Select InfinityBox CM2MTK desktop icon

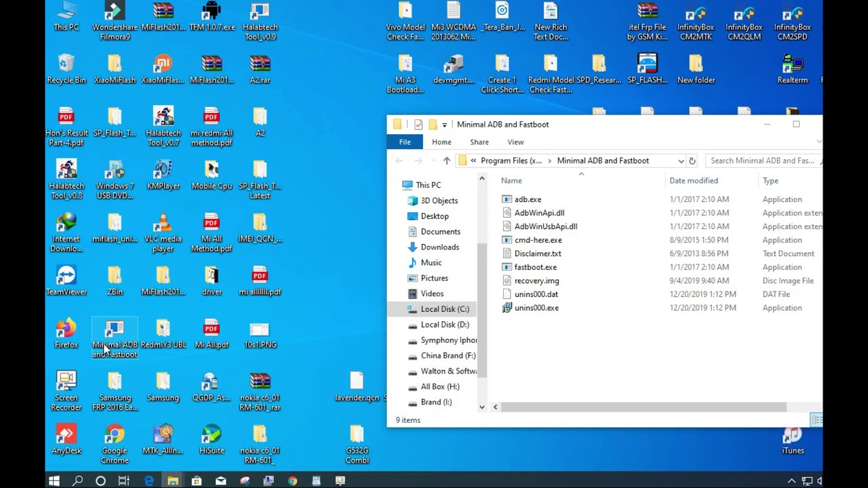pos(696,21)
